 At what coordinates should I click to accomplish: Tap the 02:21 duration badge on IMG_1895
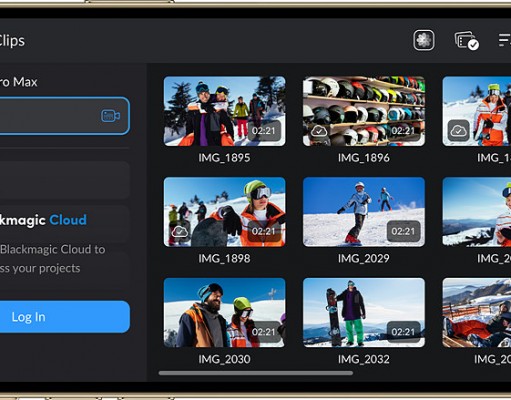(x=264, y=131)
